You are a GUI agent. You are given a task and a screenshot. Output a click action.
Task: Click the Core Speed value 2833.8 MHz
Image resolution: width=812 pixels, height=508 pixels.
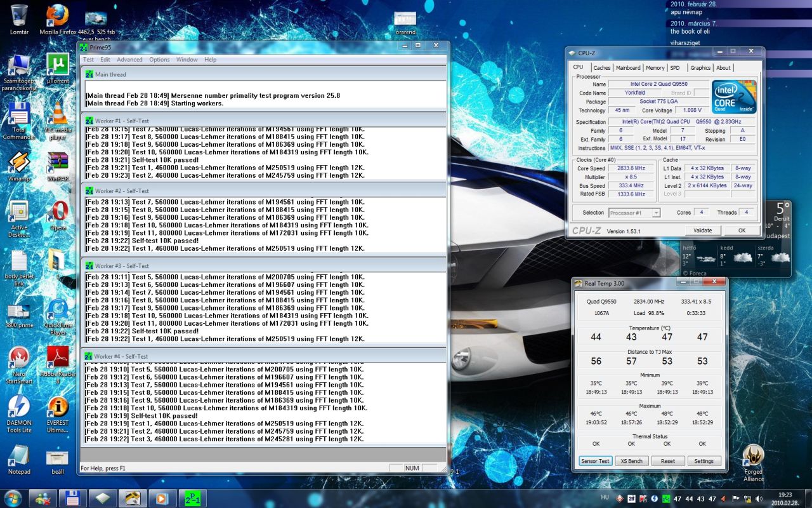click(631, 168)
